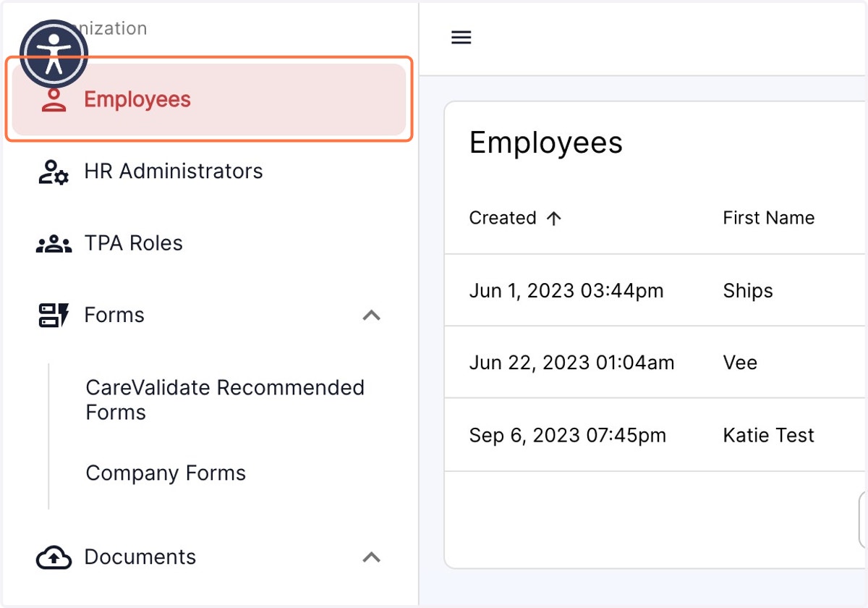The width and height of the screenshot is (868, 608).
Task: Open Company Forms submenu item
Action: tap(166, 473)
